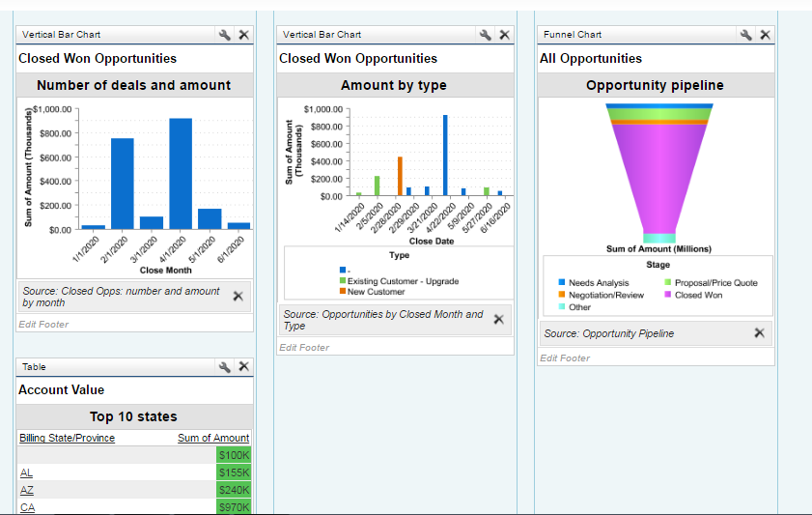Click the Sum of Amount column header
The image size is (812, 515).
tap(213, 439)
